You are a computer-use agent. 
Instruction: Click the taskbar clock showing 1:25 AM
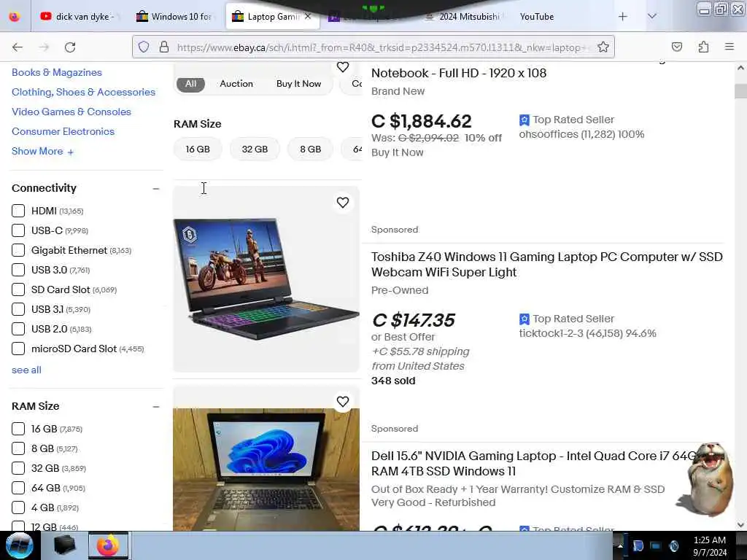[709, 545]
